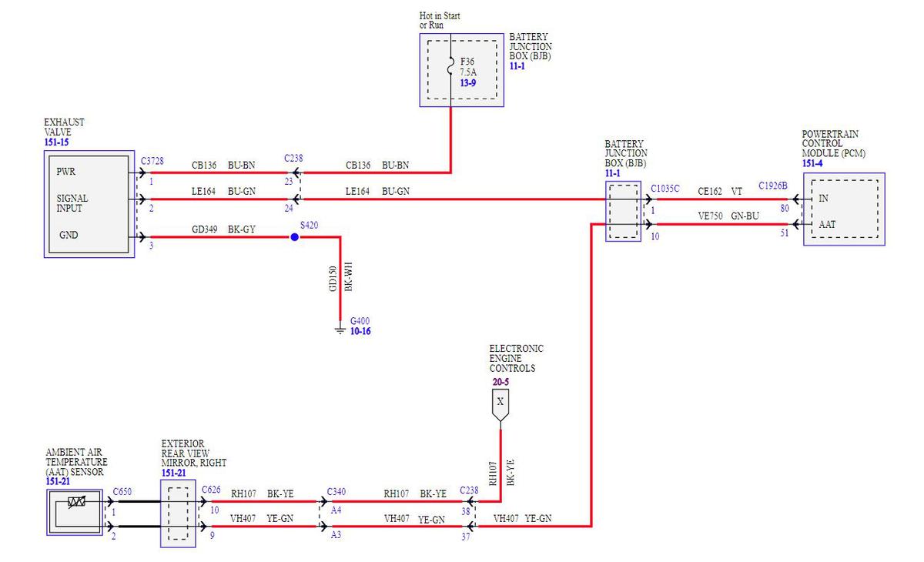Open the 151-15 Exhaust Valve reference link

56,142
